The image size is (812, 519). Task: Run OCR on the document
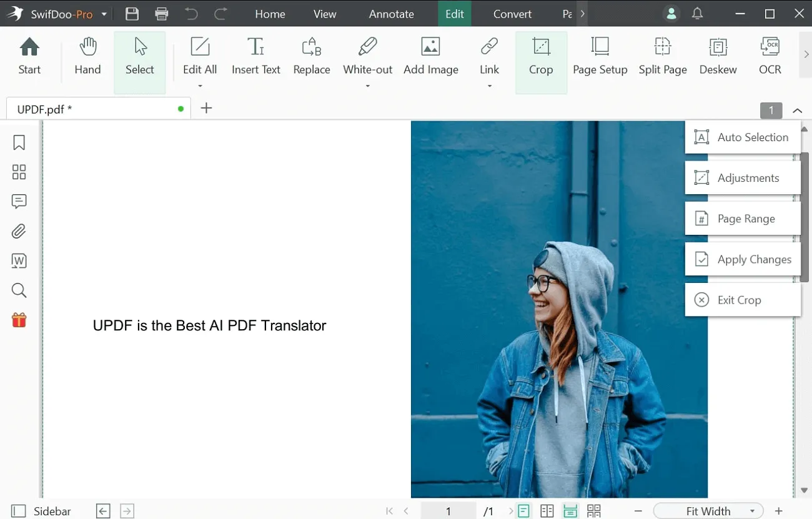(770, 56)
